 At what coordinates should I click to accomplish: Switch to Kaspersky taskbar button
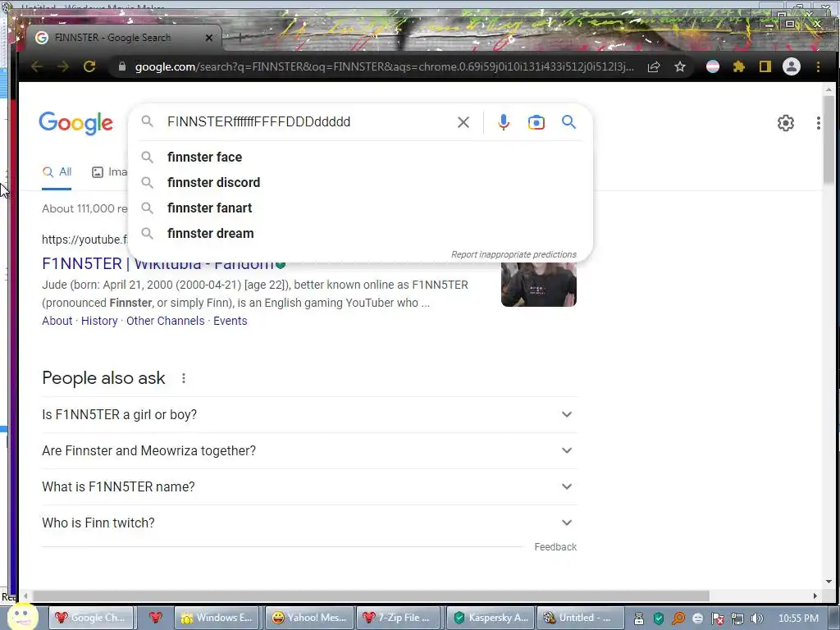(491, 618)
